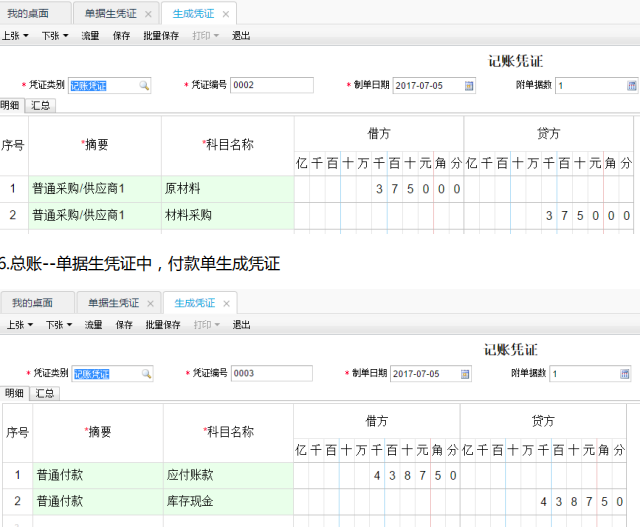Click 退出 in the upper toolbar
This screenshot has width=642, height=529.
[241, 36]
